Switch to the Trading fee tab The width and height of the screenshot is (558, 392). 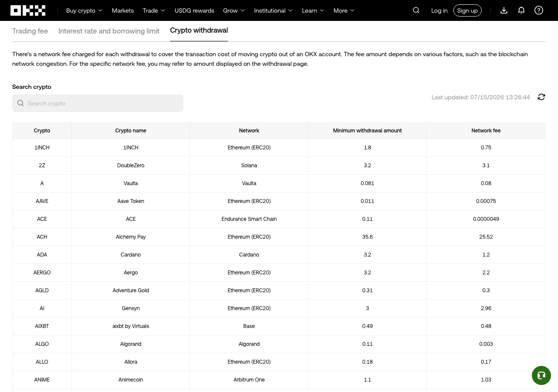pos(30,31)
